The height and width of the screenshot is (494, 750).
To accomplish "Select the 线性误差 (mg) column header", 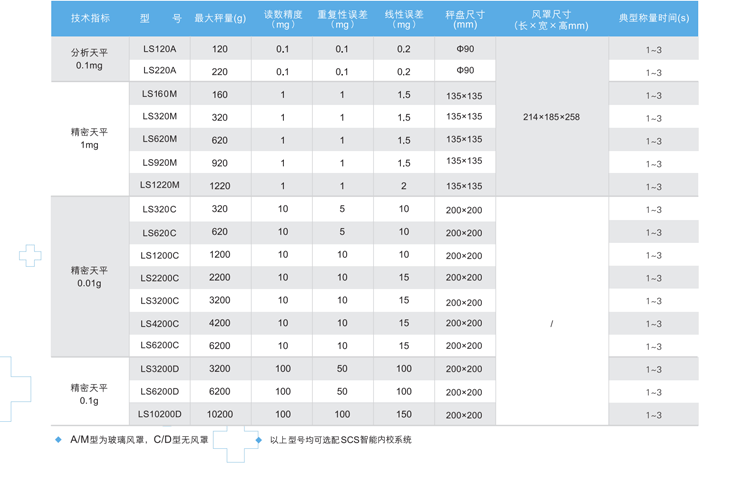I will [x=403, y=19].
